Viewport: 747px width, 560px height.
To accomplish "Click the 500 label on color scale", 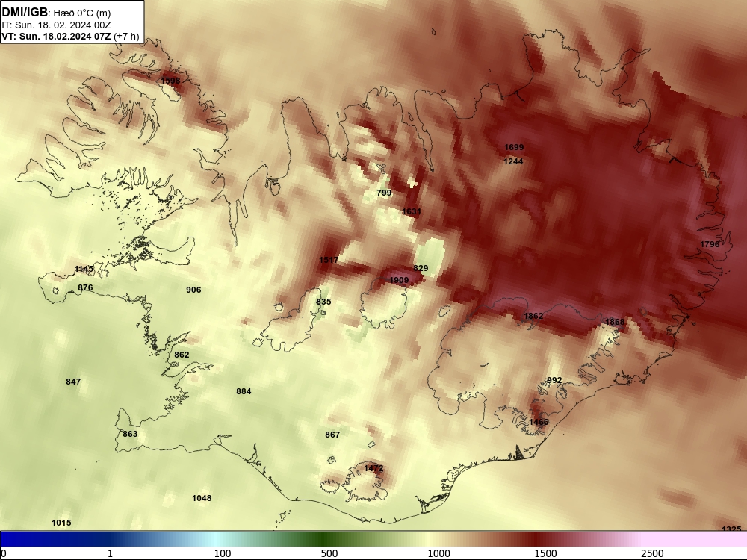I will pos(329,553).
